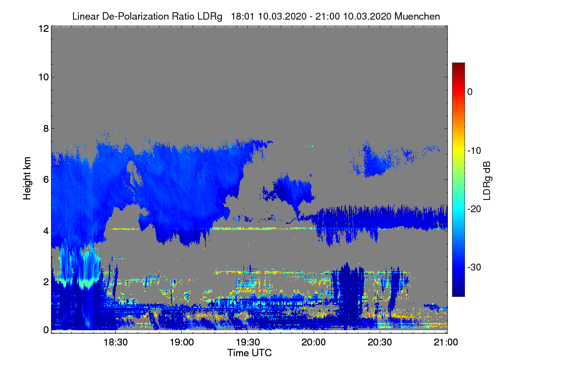Click the 'LDRg dB' colorbar label
Image resolution: width=588 pixels, height=392 pixels.
[x=487, y=180]
